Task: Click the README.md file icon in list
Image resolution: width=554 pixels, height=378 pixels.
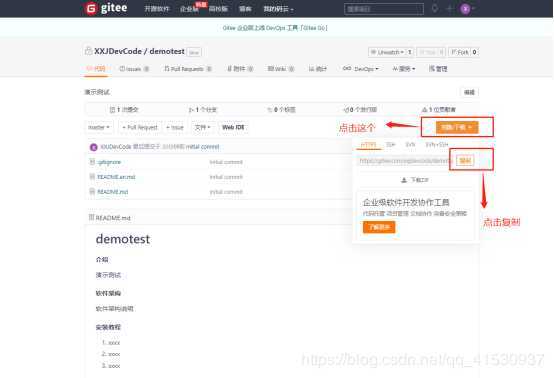Action: click(x=92, y=191)
